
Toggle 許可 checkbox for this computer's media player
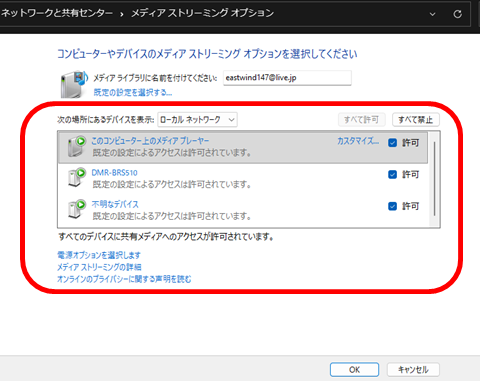[x=392, y=143]
